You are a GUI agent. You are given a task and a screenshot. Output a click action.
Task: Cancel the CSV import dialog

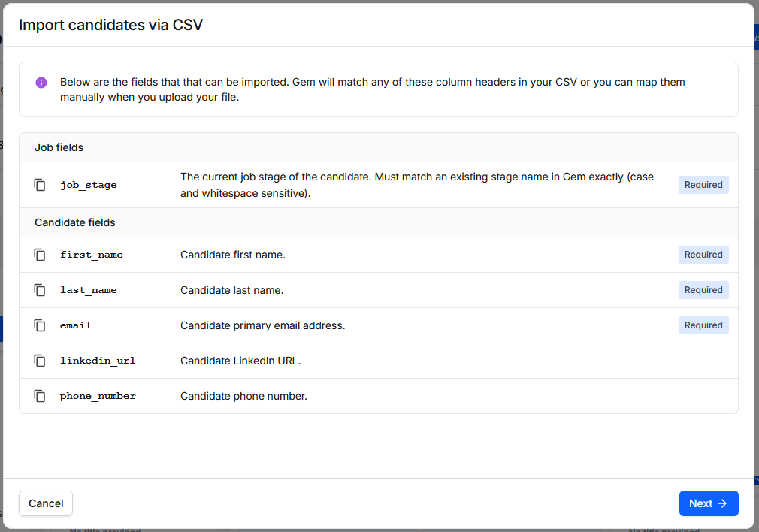point(46,503)
